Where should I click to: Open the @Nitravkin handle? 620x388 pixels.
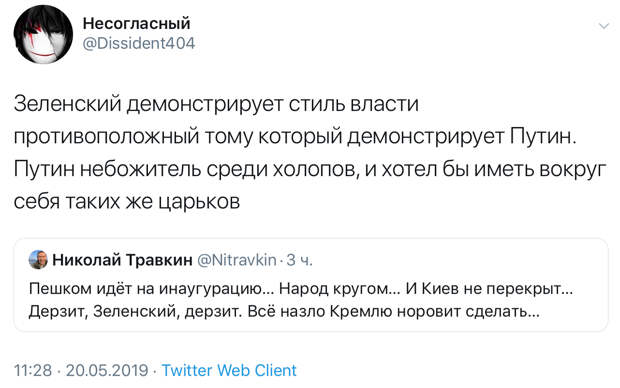click(236, 260)
